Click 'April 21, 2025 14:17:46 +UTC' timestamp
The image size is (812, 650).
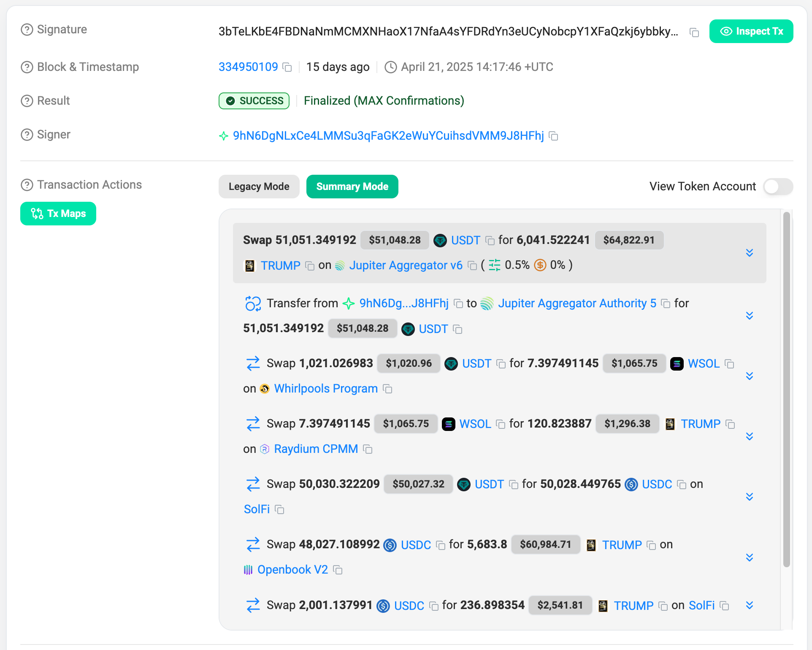pos(477,67)
